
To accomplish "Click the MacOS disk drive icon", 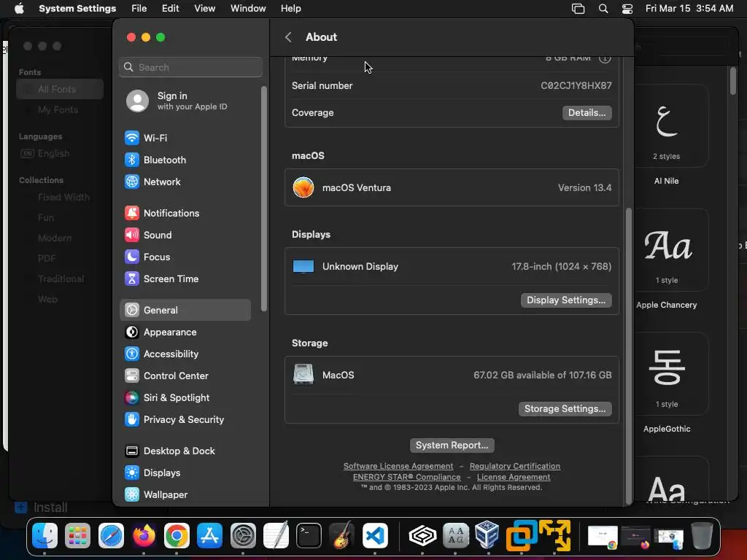I will (x=303, y=375).
